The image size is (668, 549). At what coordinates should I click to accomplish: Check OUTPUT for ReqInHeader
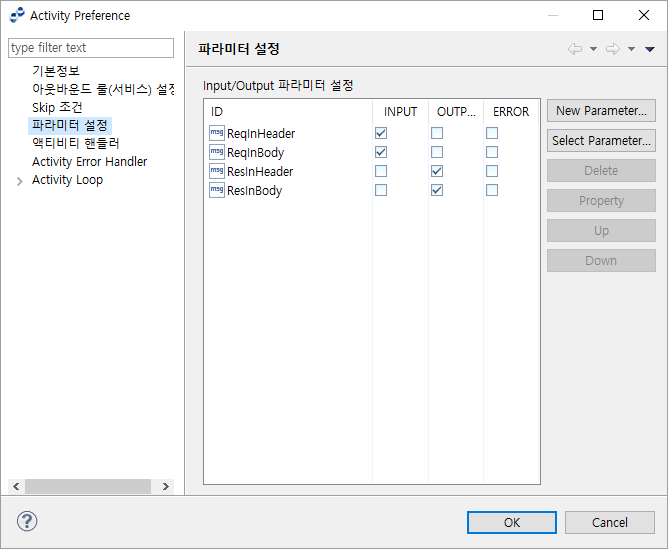[437, 133]
